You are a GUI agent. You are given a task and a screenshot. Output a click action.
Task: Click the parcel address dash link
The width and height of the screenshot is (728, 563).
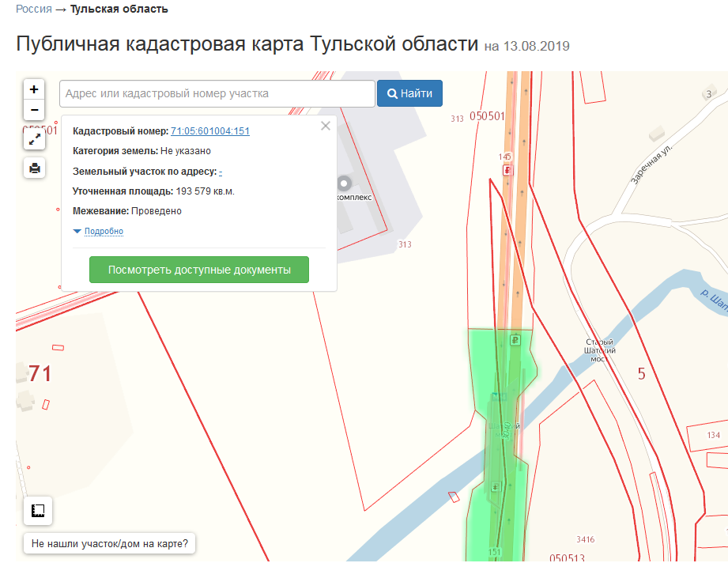pos(221,172)
